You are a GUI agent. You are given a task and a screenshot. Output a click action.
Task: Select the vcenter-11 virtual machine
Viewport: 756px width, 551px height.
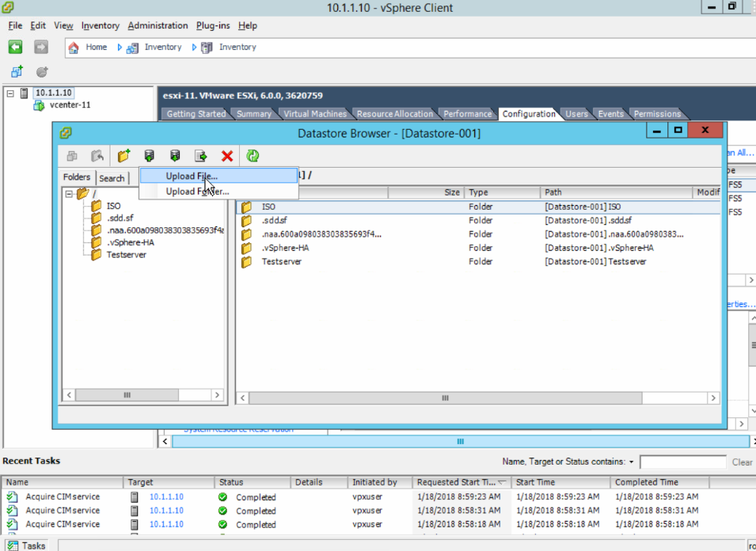[70, 105]
